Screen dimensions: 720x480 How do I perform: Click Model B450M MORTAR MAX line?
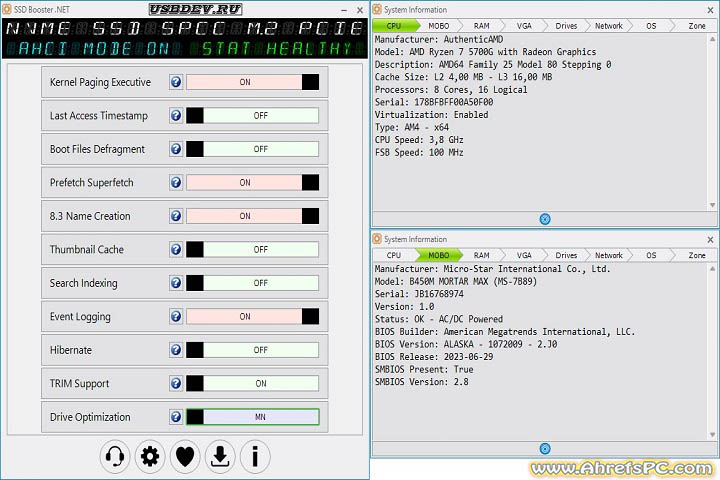(x=456, y=281)
